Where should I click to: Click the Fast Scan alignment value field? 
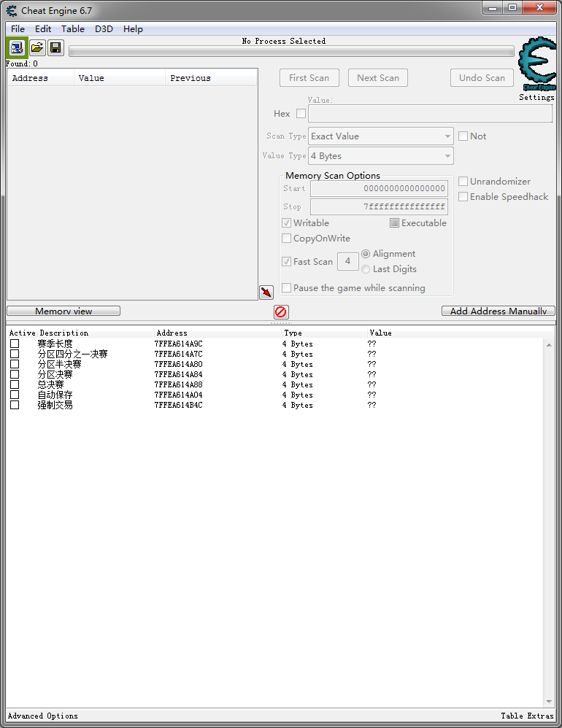pyautogui.click(x=348, y=261)
